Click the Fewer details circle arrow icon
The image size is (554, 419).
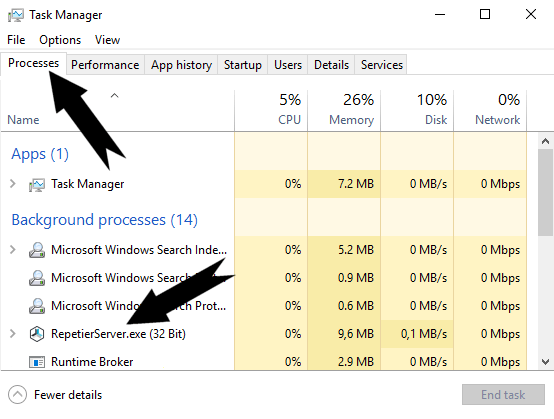[17, 394]
